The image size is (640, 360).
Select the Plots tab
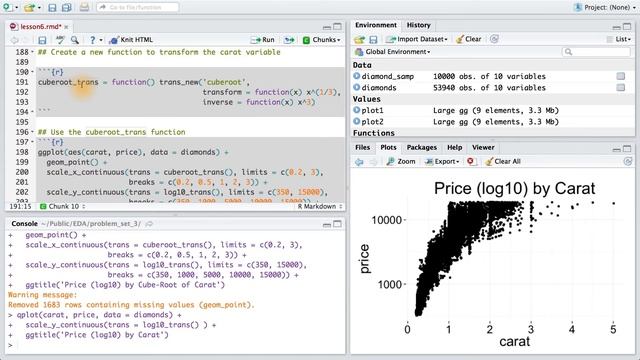pyautogui.click(x=388, y=147)
